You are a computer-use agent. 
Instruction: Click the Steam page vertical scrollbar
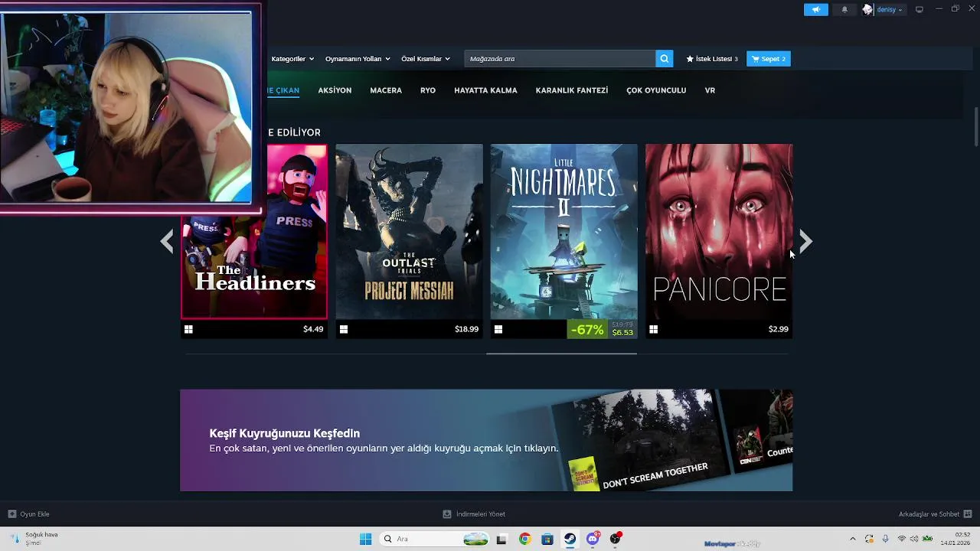coord(975,126)
